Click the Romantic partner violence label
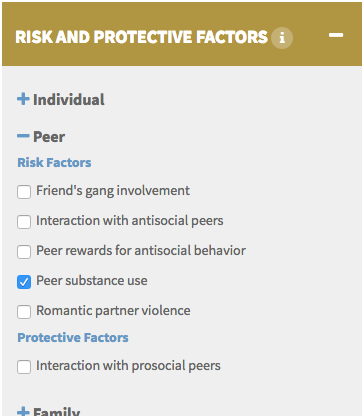Screen dimensions: 364x419 click(x=113, y=311)
